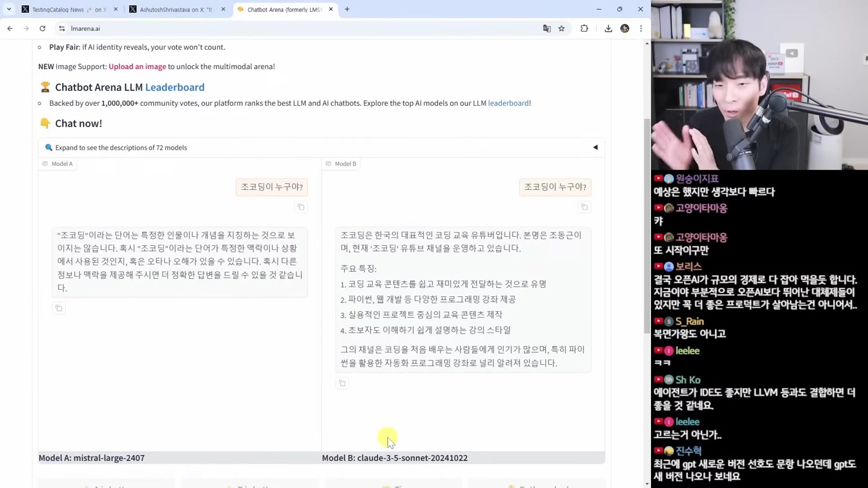Select chat username Sh Ko
Viewport: 868px width, 488px height.
[688, 380]
